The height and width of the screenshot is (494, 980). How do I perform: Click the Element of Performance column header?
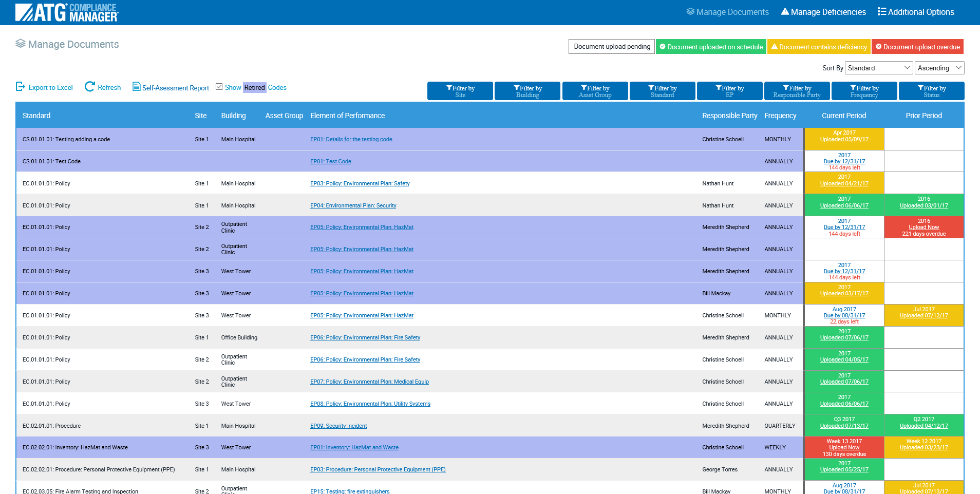(347, 116)
